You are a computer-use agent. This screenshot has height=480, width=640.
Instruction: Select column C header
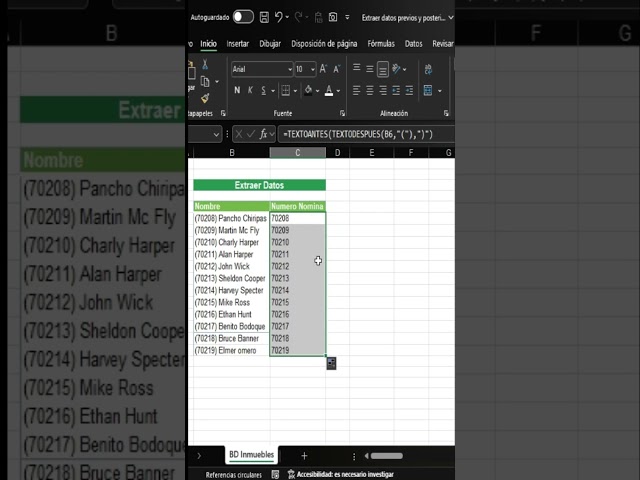[298, 153]
